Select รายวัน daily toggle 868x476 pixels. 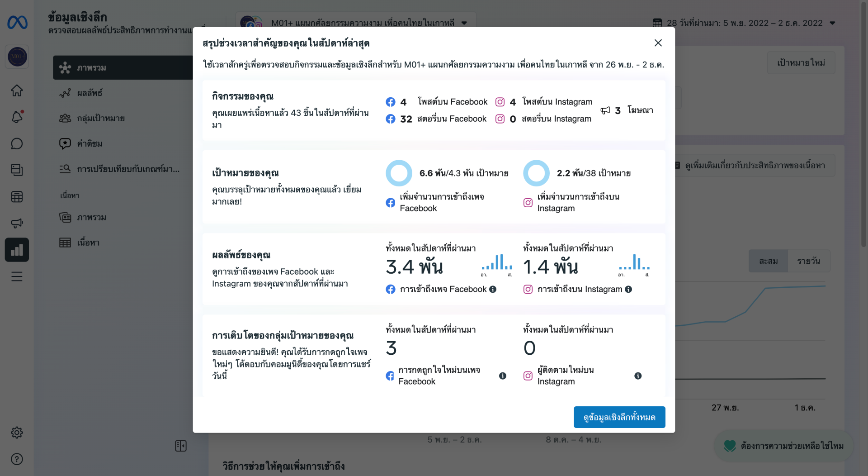tap(808, 261)
